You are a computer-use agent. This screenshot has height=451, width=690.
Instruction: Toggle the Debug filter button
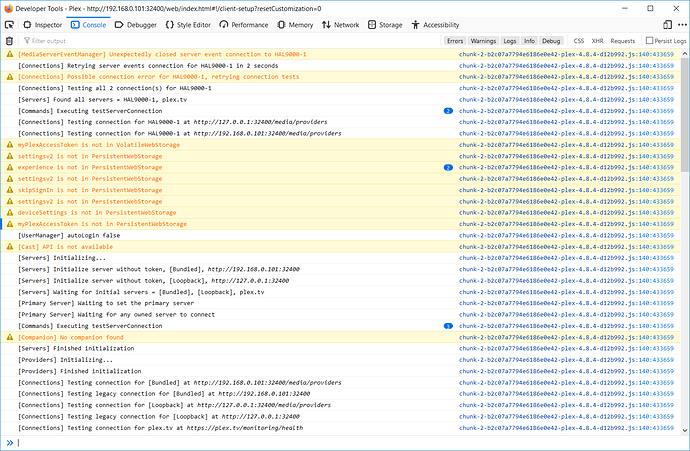click(x=551, y=41)
